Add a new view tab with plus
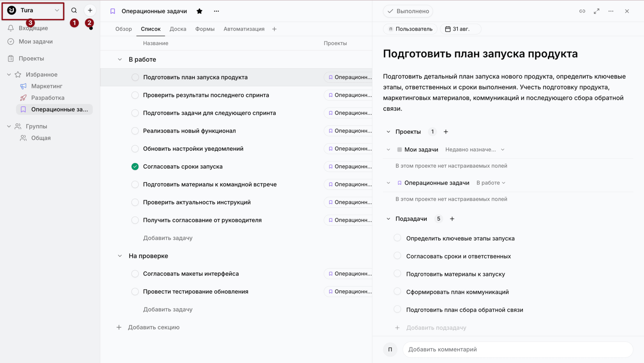Viewport: 644px width, 363px height. point(274,29)
